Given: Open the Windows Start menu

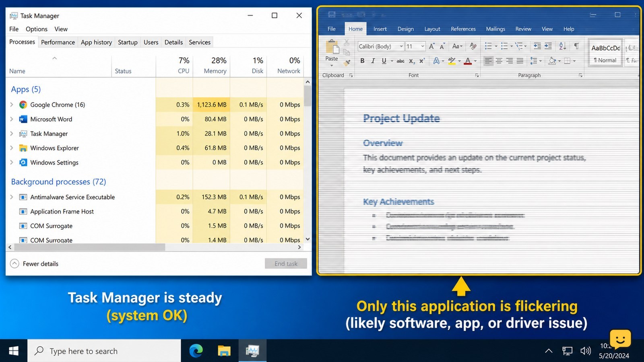Looking at the screenshot, I should pos(14,351).
